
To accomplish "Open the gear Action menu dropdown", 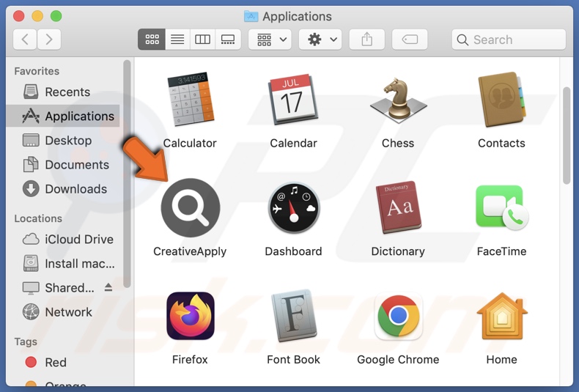I will (x=320, y=39).
